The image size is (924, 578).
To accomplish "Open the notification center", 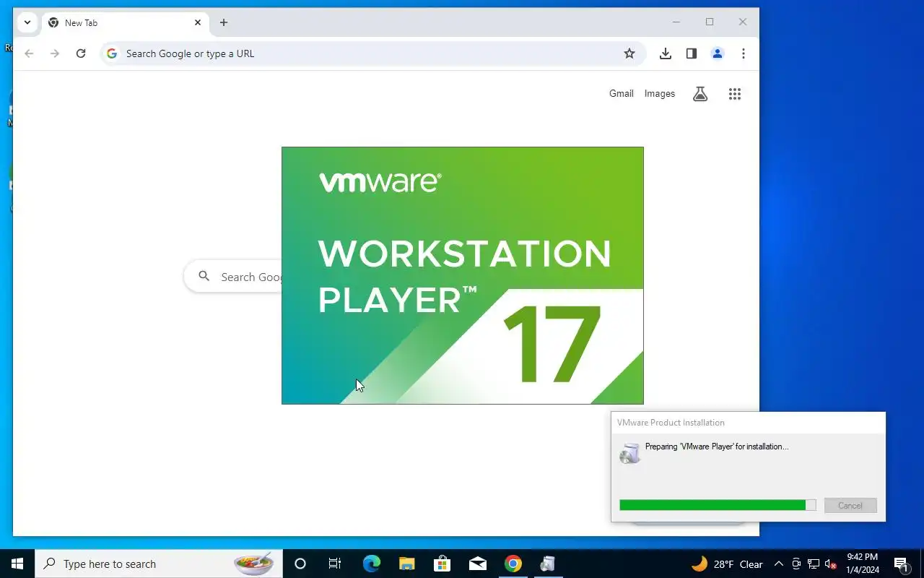I will pos(901,564).
